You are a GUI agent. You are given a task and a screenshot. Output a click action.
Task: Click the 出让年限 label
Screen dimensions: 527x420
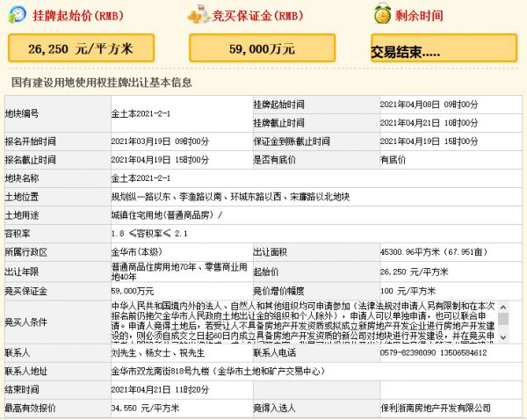(22, 272)
